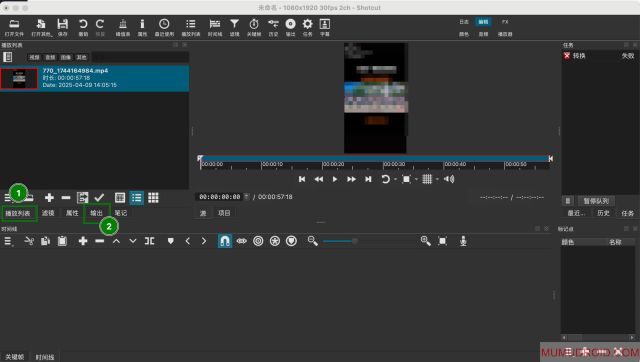Viewport: 640px width, 362px height.
Task: Open playlist hamburger menu
Action: coord(7,198)
